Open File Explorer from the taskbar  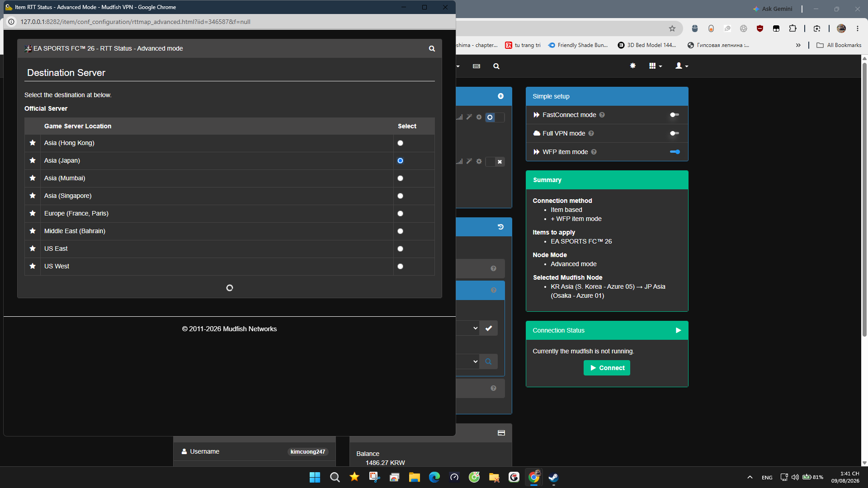pos(414,477)
